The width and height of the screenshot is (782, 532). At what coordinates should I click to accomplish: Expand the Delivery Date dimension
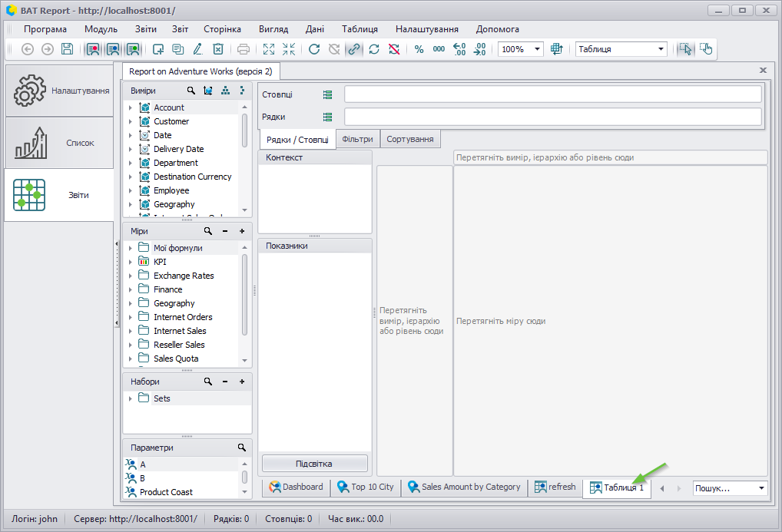coord(131,149)
